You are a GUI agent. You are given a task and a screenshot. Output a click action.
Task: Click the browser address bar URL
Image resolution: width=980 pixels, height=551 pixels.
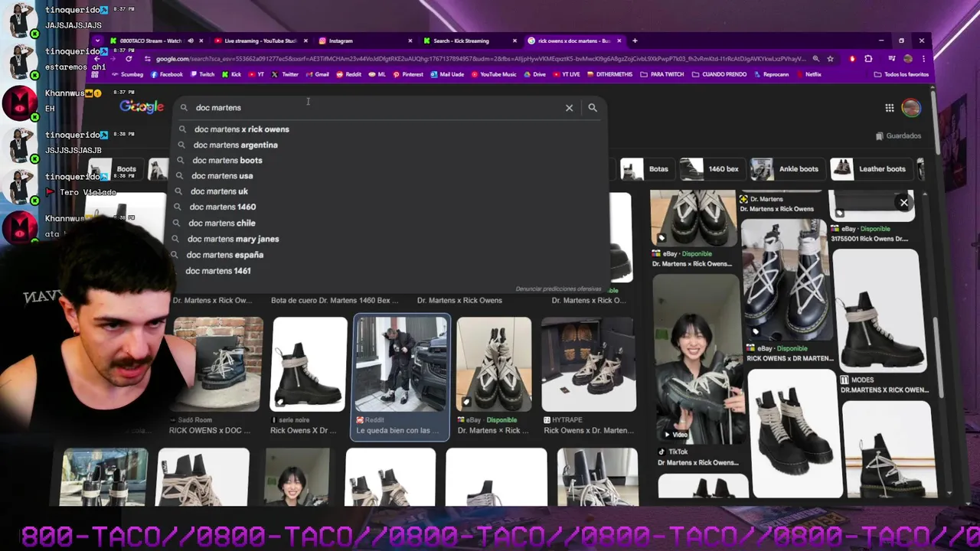[x=481, y=59]
